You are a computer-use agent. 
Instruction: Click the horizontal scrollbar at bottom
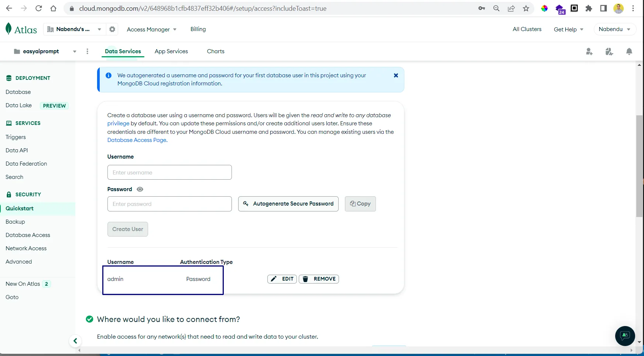point(354,350)
